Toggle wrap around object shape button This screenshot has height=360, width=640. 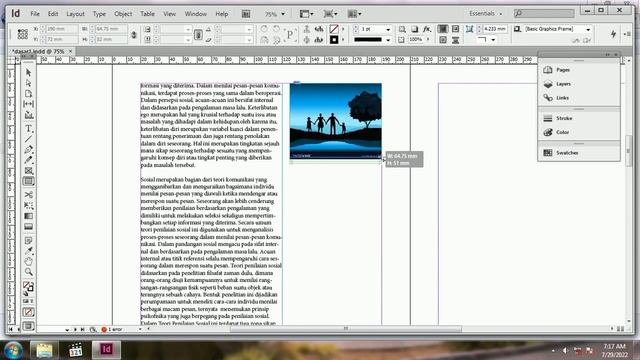pyautogui.click(x=443, y=40)
